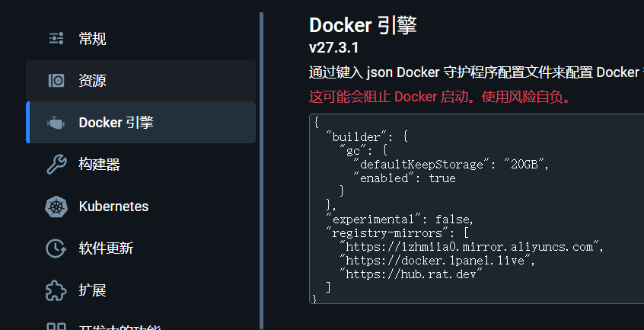Click the "registry-mirrors" key line

pos(397,233)
